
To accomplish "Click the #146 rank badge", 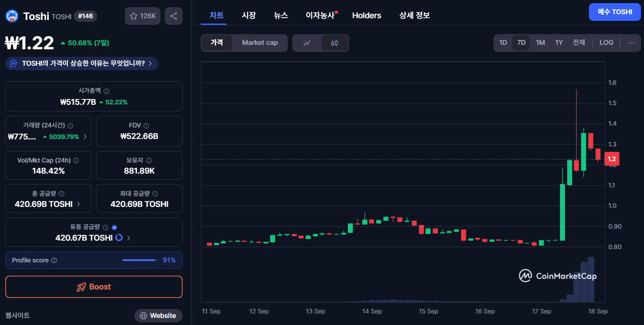I will [85, 16].
